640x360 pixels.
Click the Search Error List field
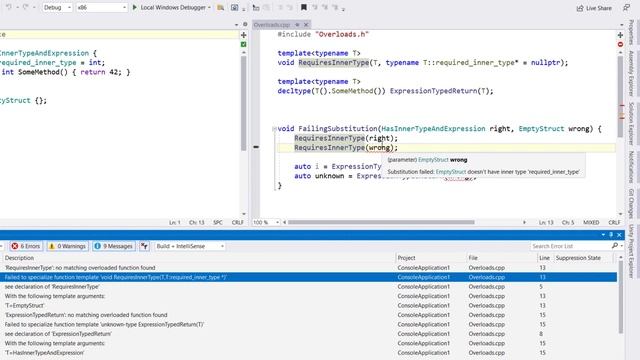[571, 246]
